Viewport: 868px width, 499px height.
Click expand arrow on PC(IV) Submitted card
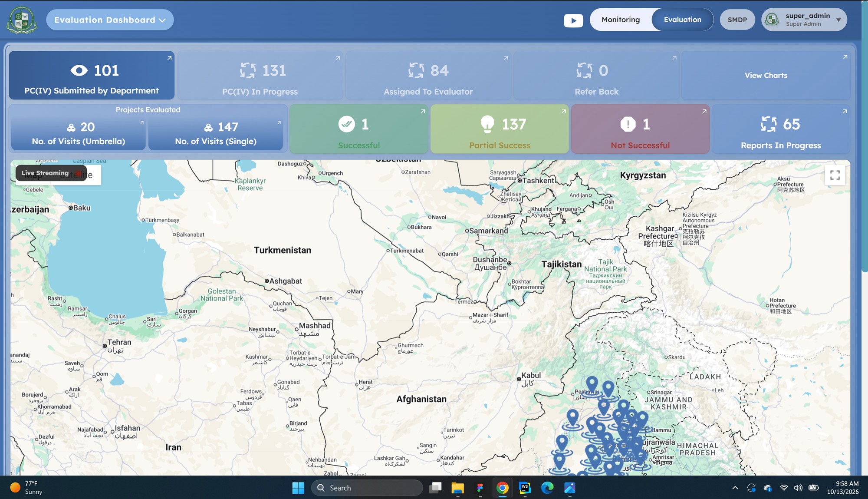(169, 58)
